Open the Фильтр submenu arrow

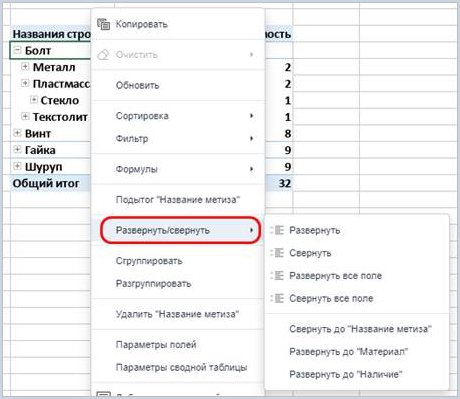point(252,138)
